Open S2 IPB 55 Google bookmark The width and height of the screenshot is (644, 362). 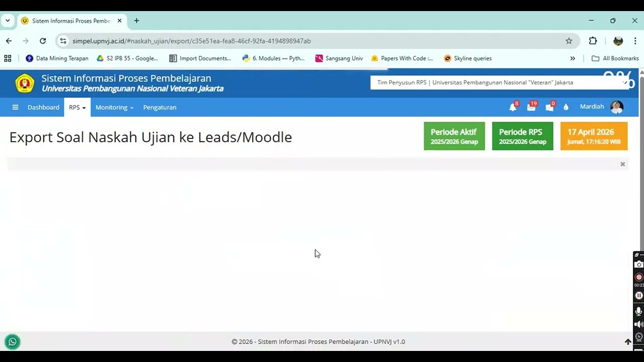127,58
